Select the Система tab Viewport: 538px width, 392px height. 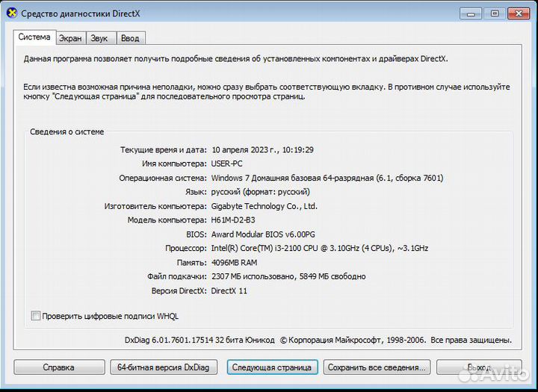click(34, 37)
